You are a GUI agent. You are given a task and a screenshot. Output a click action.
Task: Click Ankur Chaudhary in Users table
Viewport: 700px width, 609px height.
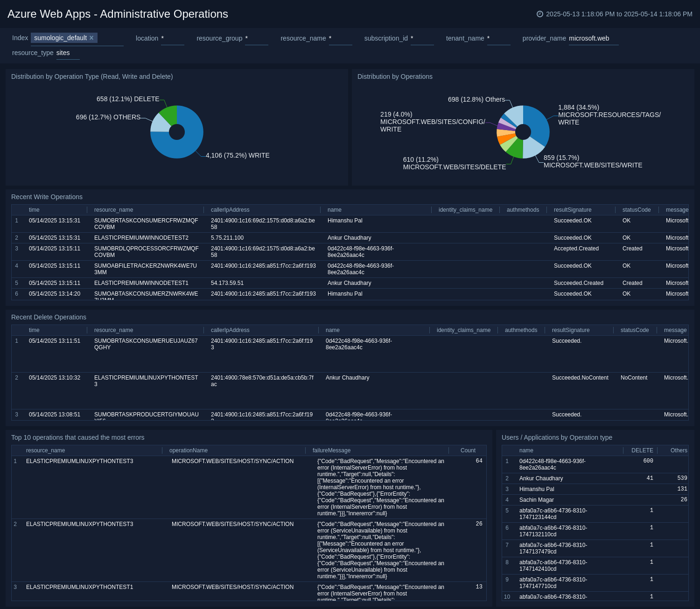[x=541, y=478]
